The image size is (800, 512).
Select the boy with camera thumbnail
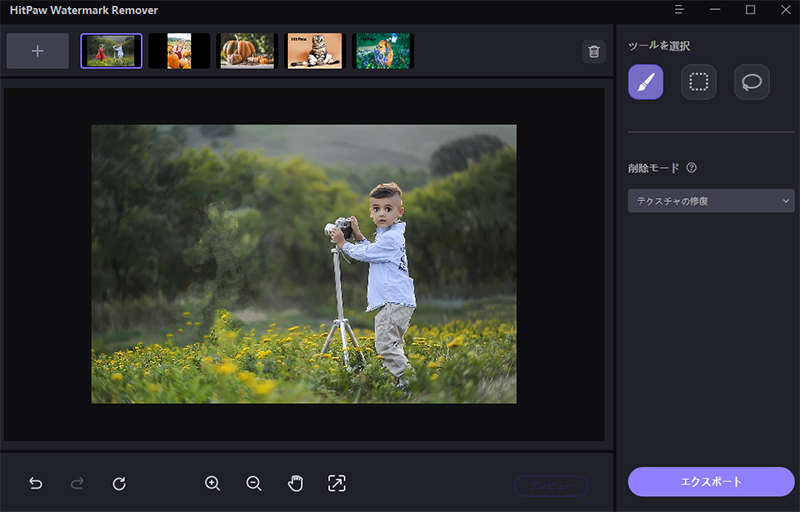click(x=111, y=51)
